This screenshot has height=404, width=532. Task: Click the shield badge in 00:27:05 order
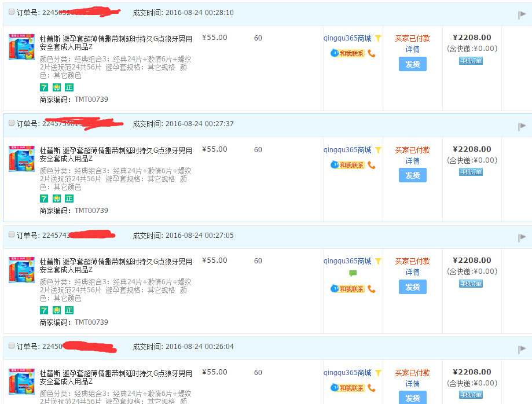click(57, 310)
